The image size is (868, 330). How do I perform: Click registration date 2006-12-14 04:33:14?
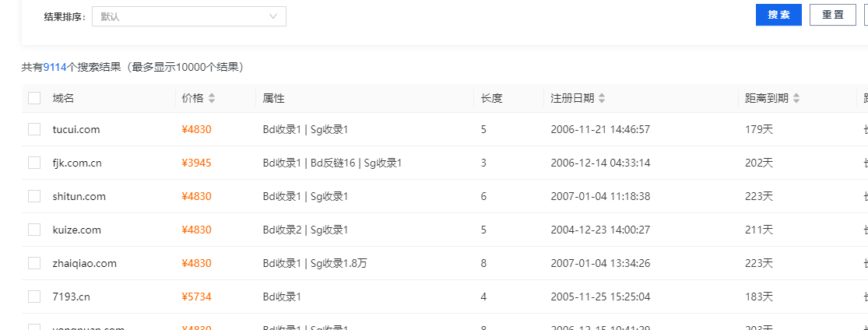coord(601,163)
